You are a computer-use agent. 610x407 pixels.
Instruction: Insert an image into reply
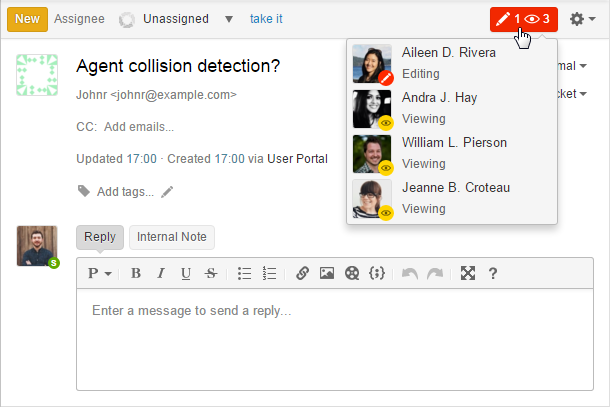327,273
